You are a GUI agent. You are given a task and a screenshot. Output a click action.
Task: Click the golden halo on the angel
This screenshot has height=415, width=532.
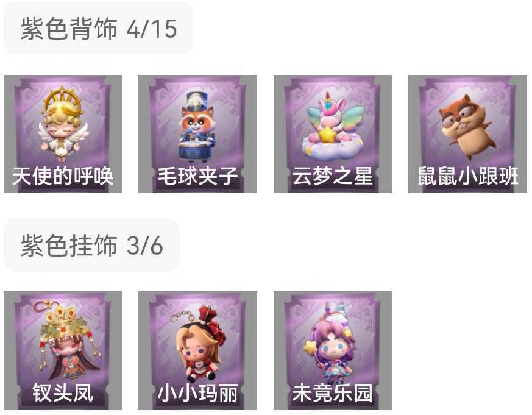[62, 98]
